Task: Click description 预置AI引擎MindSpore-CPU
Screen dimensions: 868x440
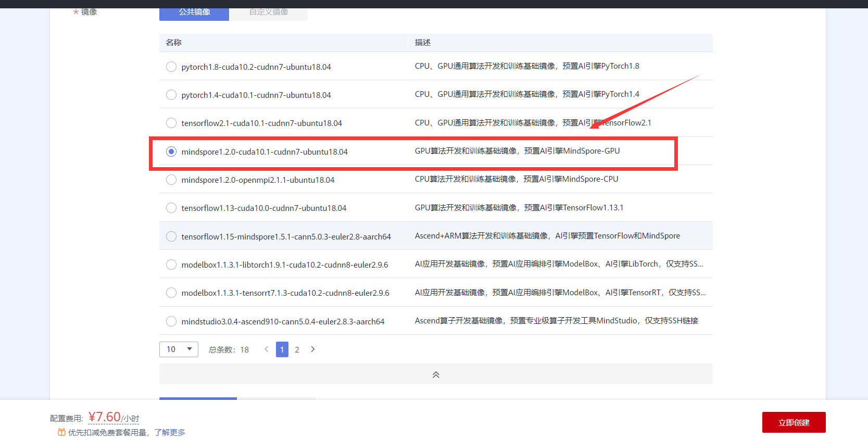Action: 517,179
